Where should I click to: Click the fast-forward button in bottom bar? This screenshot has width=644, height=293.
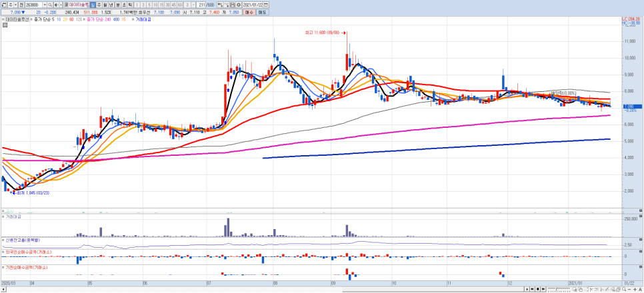(543, 289)
